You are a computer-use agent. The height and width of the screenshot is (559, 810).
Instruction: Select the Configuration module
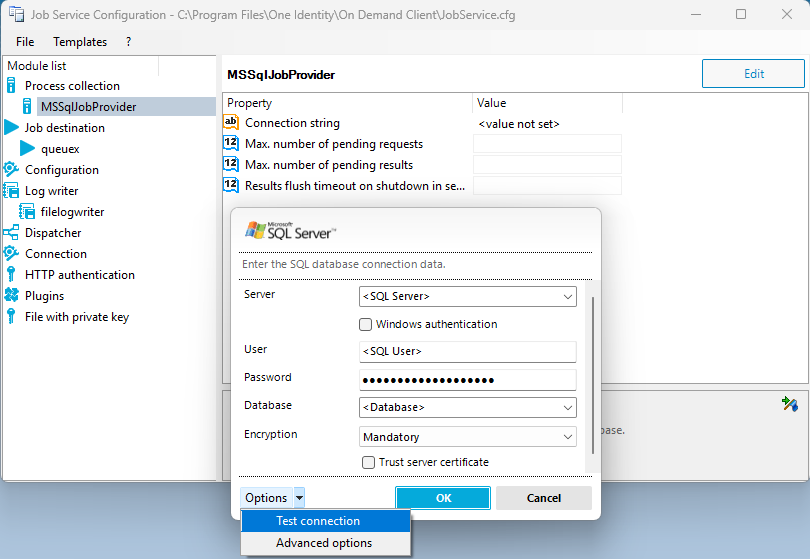[x=62, y=170]
